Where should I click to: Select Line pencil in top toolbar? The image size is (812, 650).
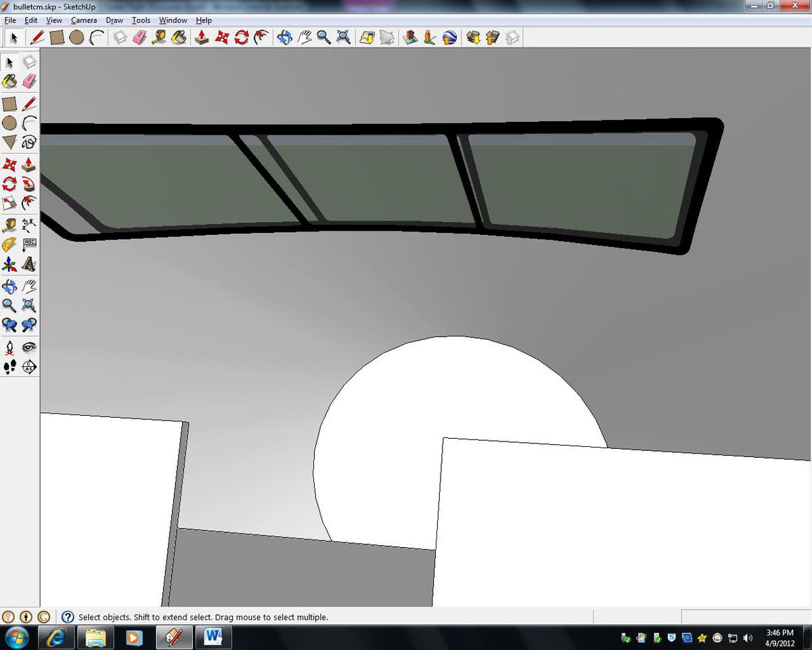pos(37,37)
